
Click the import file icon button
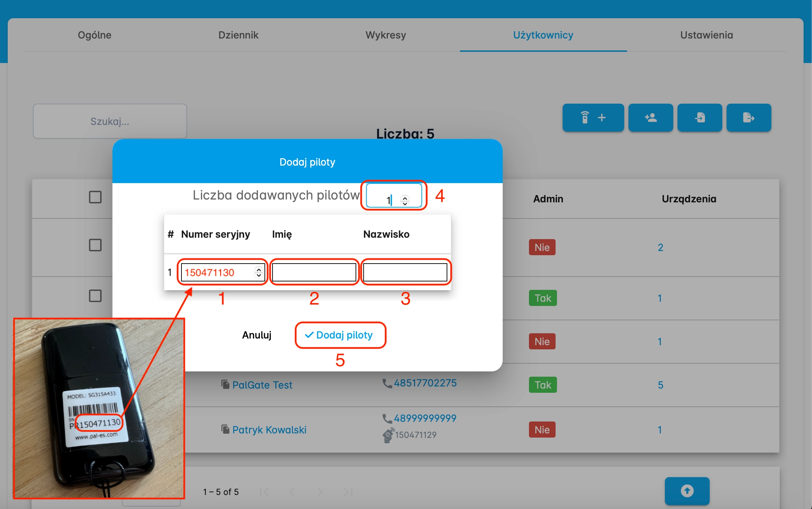click(x=700, y=118)
